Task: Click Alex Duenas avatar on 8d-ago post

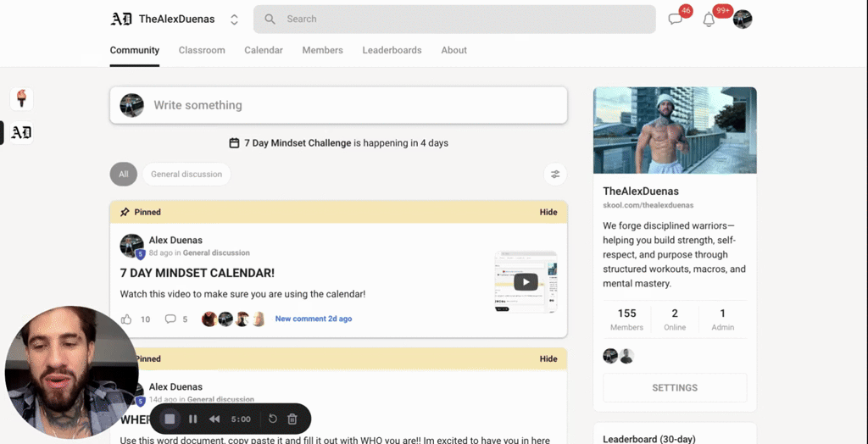Action: (131, 246)
